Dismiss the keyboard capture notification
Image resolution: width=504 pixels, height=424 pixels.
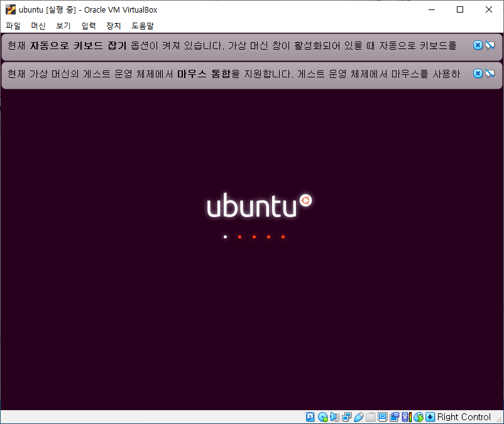(478, 45)
